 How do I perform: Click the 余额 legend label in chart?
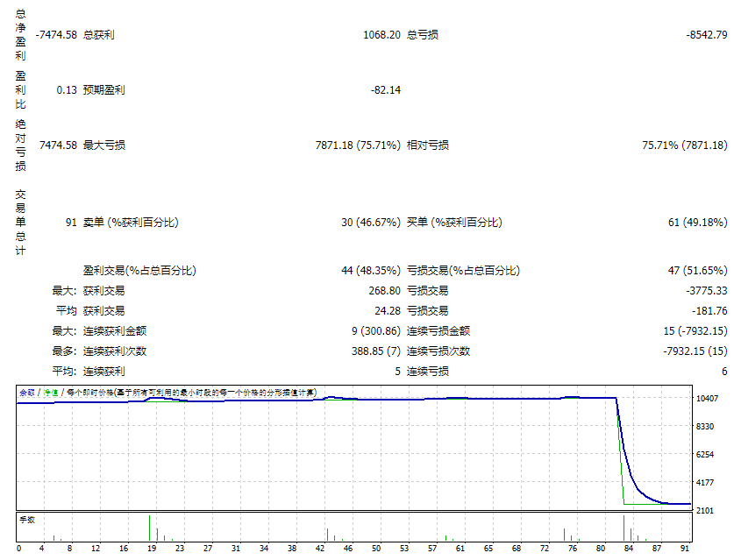pyautogui.click(x=27, y=393)
